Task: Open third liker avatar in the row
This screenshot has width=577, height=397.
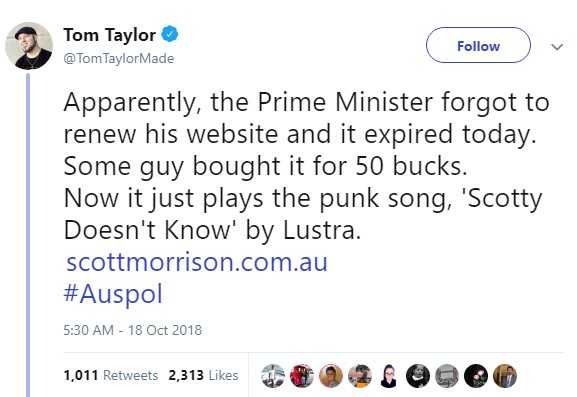Action: [331, 376]
